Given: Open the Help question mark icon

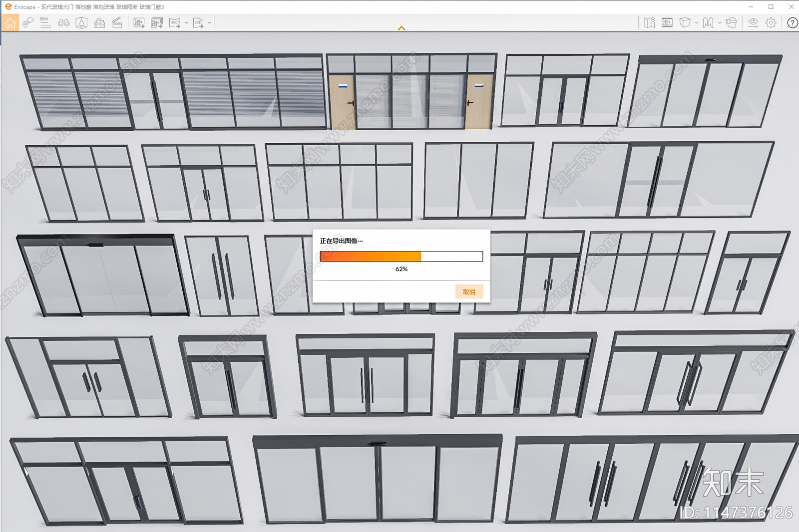Looking at the screenshot, I should (x=793, y=23).
